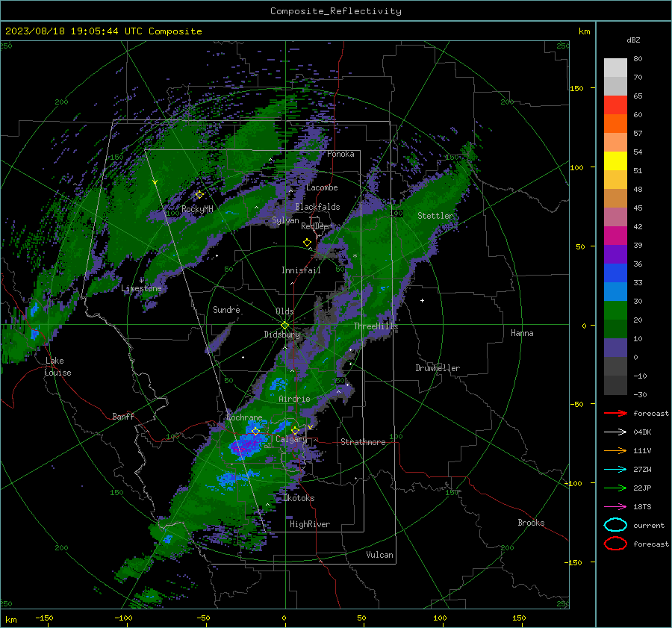672x628 pixels.
Task: Click the Hanna town label
Action: [x=522, y=333]
